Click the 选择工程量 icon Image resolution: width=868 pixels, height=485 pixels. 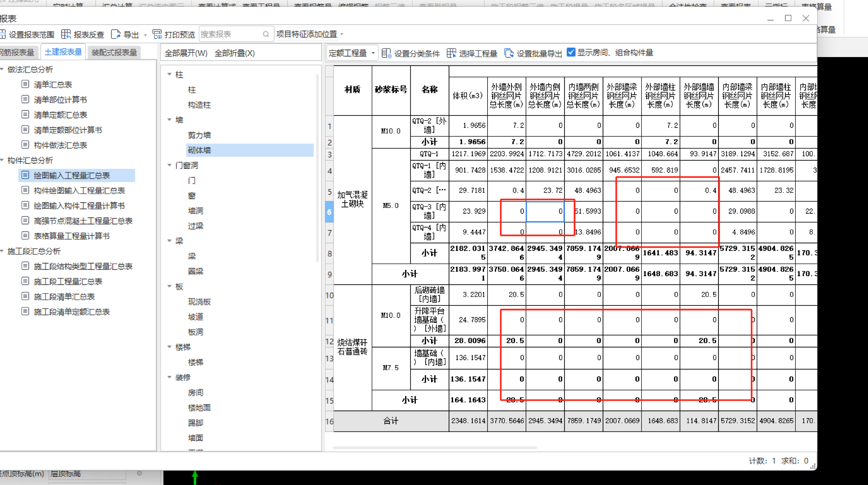451,53
